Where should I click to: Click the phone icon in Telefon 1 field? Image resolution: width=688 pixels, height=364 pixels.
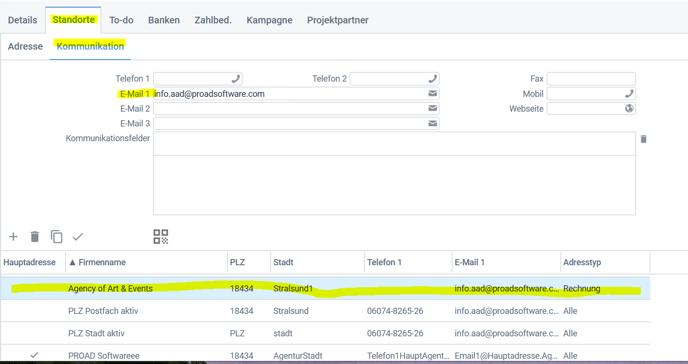coord(236,79)
